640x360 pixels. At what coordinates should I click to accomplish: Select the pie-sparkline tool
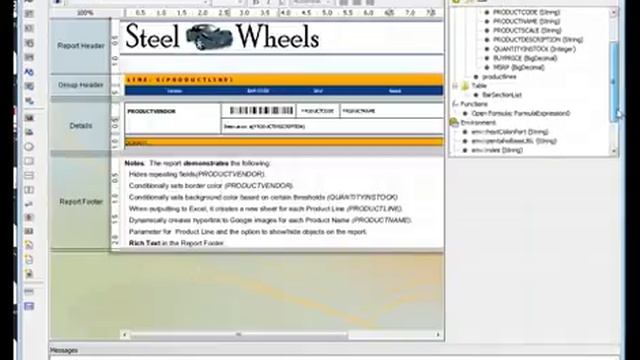click(x=29, y=273)
